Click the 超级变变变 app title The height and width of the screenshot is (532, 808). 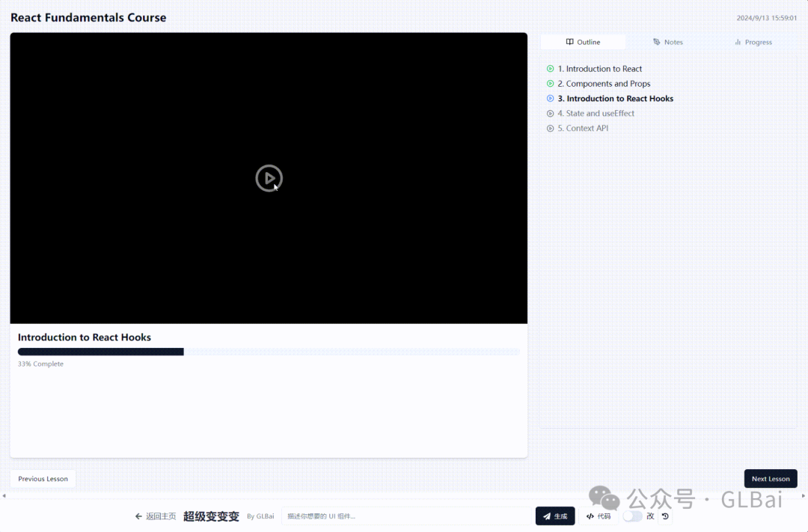[x=211, y=516]
